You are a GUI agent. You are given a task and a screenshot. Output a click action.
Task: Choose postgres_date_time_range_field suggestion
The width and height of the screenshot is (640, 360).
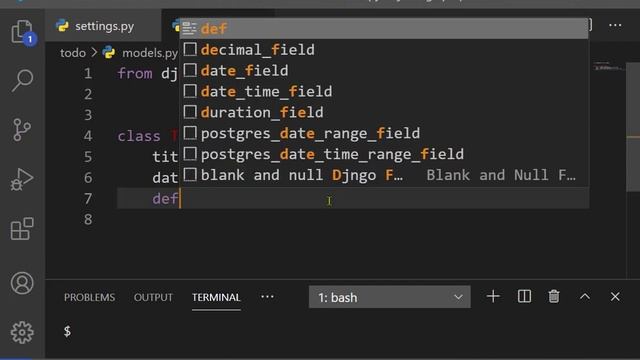pyautogui.click(x=384, y=154)
